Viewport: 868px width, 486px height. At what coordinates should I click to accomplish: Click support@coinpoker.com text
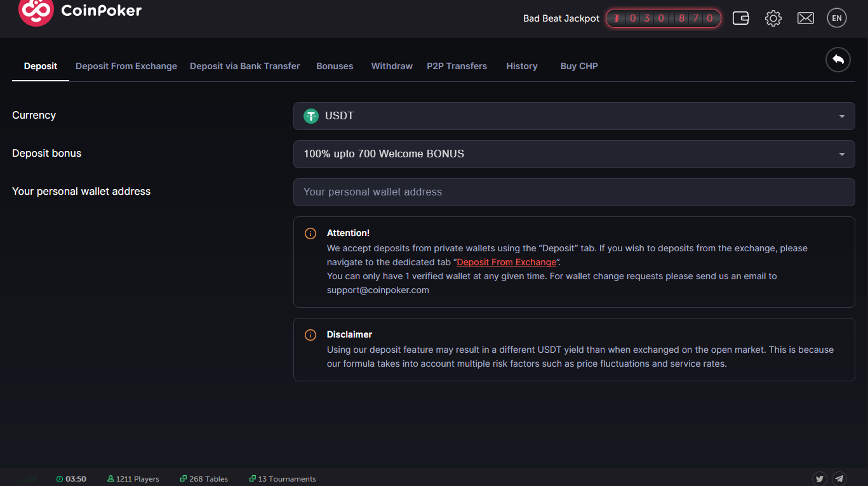pos(378,290)
